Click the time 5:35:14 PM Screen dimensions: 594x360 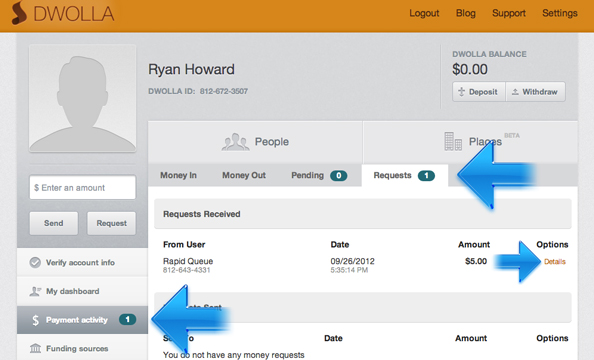tap(349, 270)
